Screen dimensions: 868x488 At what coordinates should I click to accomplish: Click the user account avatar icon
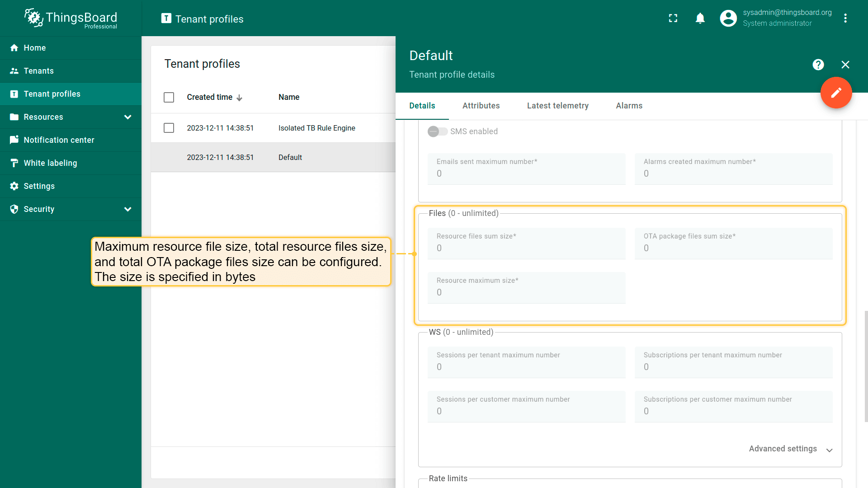click(x=728, y=18)
